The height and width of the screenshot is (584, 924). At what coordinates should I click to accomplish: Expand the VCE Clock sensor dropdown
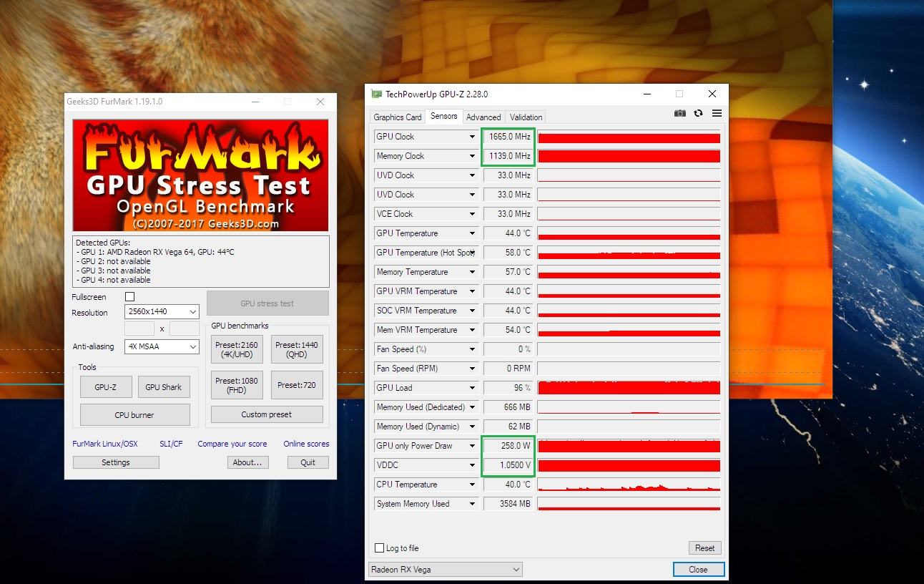(472, 214)
